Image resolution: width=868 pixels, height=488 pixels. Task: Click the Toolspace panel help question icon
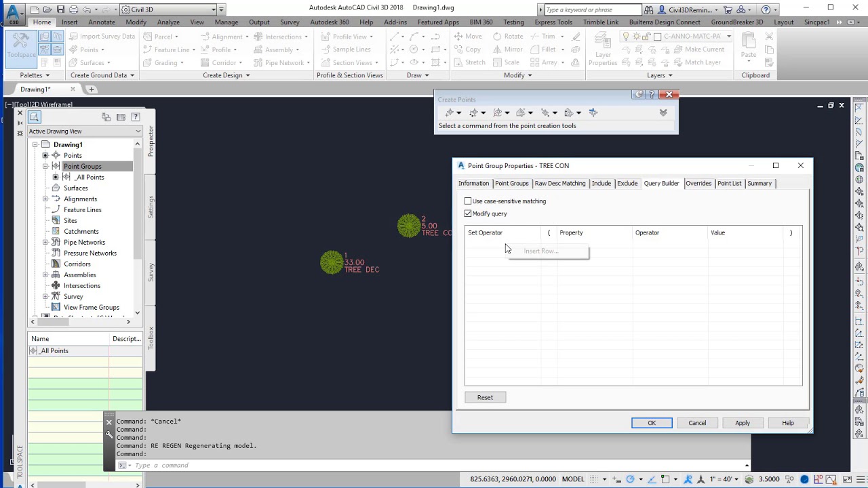click(135, 117)
